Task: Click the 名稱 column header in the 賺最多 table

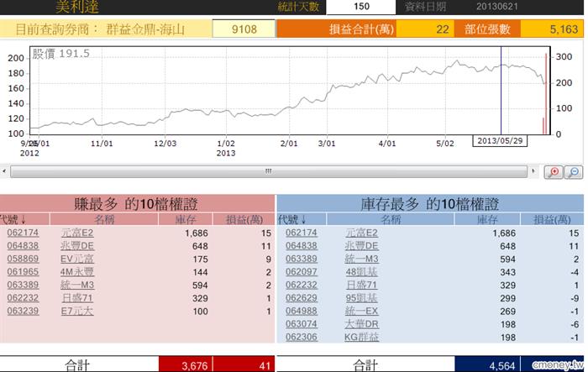Action: click(x=104, y=219)
